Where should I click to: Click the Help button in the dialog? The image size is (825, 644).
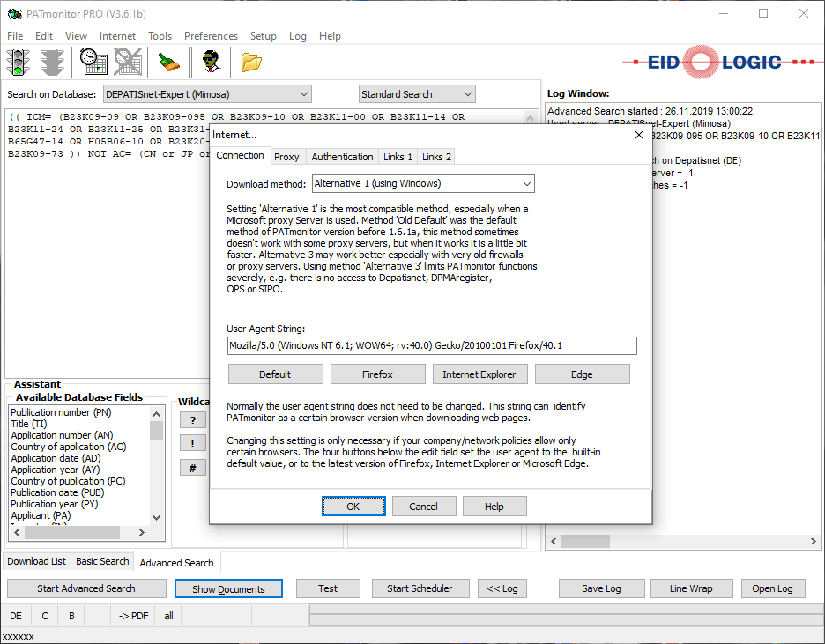point(494,507)
